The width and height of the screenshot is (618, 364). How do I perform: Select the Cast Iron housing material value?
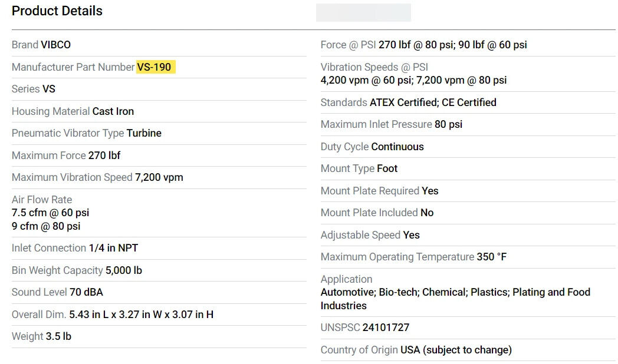click(x=113, y=111)
